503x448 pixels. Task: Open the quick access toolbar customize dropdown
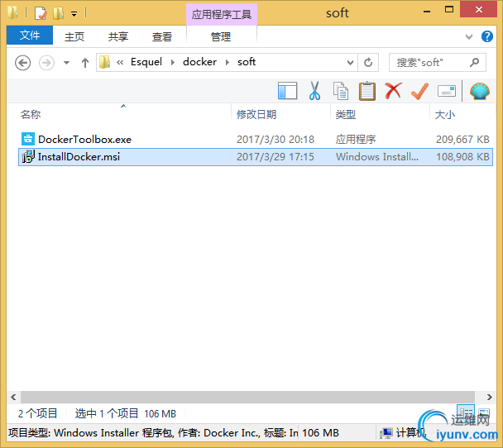pos(74,14)
